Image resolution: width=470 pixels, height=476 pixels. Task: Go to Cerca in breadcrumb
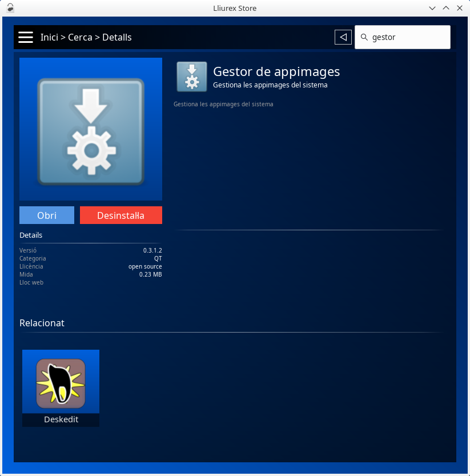80,37
